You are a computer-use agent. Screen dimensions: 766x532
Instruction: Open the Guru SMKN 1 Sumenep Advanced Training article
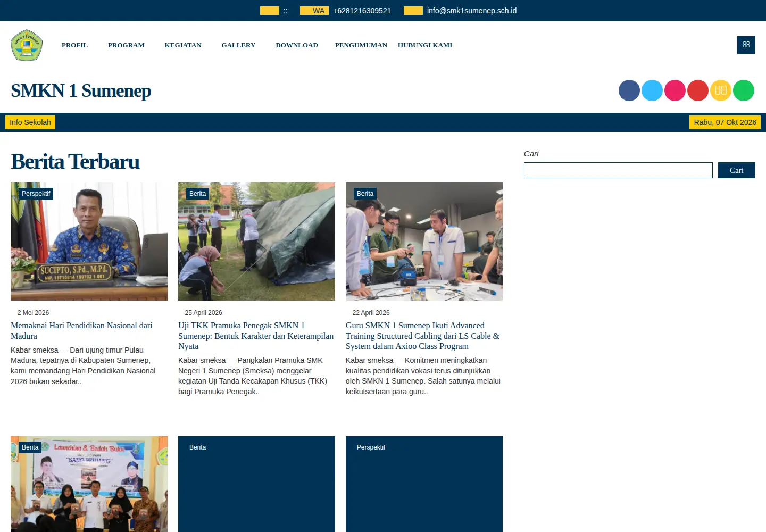point(422,336)
